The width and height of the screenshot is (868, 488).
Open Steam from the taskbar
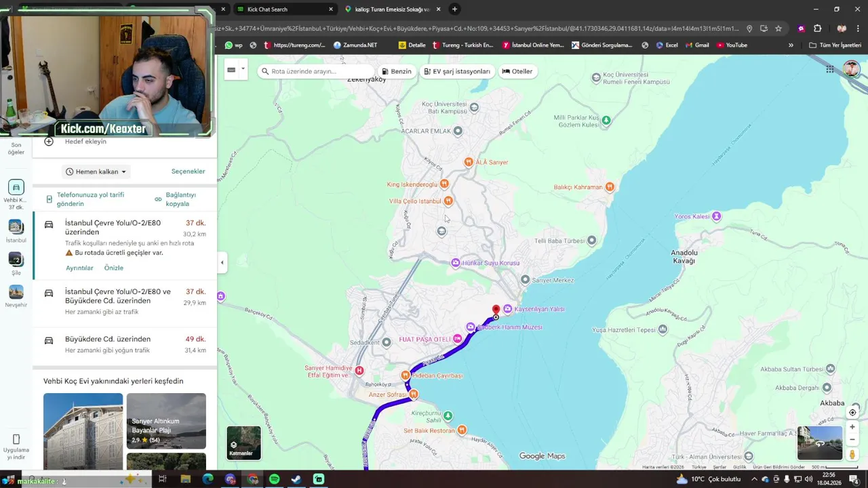coord(296,479)
